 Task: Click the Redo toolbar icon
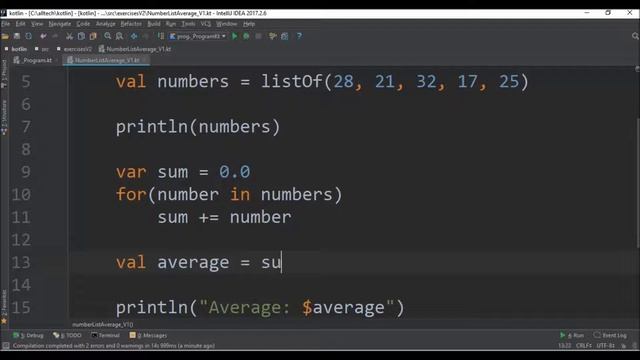55,36
